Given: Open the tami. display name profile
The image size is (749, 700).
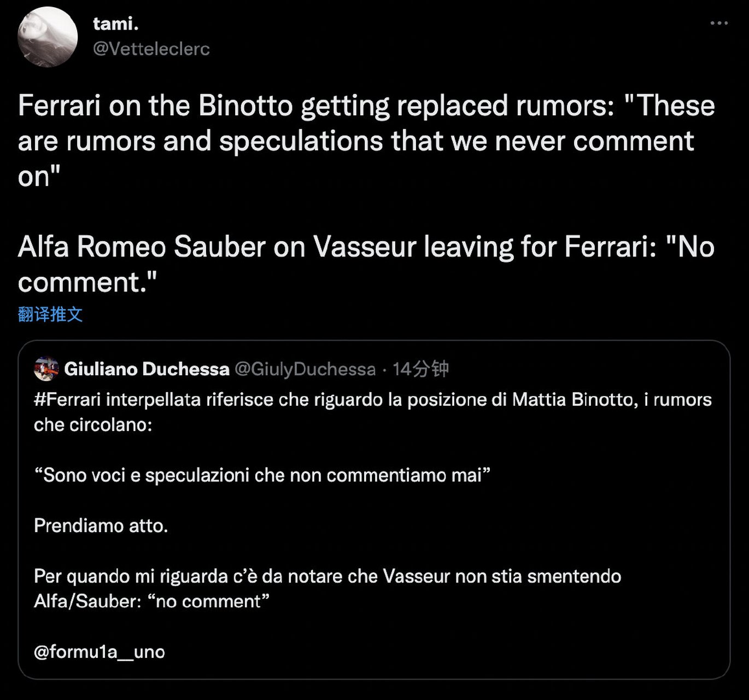Looking at the screenshot, I should pyautogui.click(x=115, y=24).
